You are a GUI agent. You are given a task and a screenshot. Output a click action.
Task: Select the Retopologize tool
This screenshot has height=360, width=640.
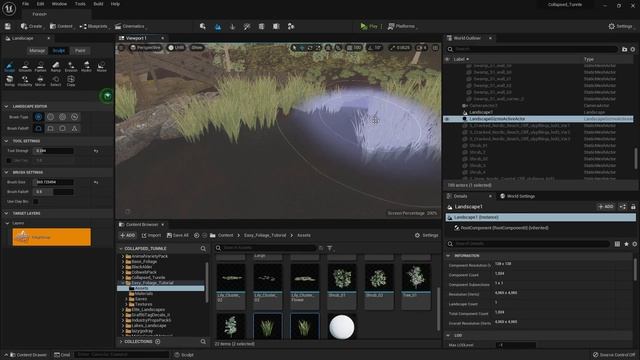pos(9,81)
